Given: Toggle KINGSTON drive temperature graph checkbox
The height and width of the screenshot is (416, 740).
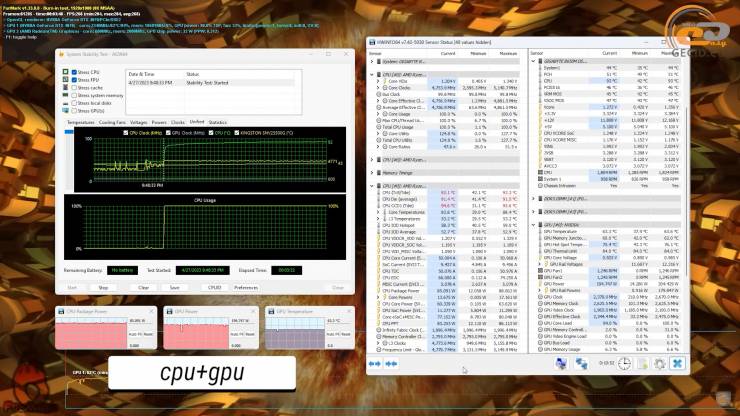Looking at the screenshot, I should coord(236,133).
